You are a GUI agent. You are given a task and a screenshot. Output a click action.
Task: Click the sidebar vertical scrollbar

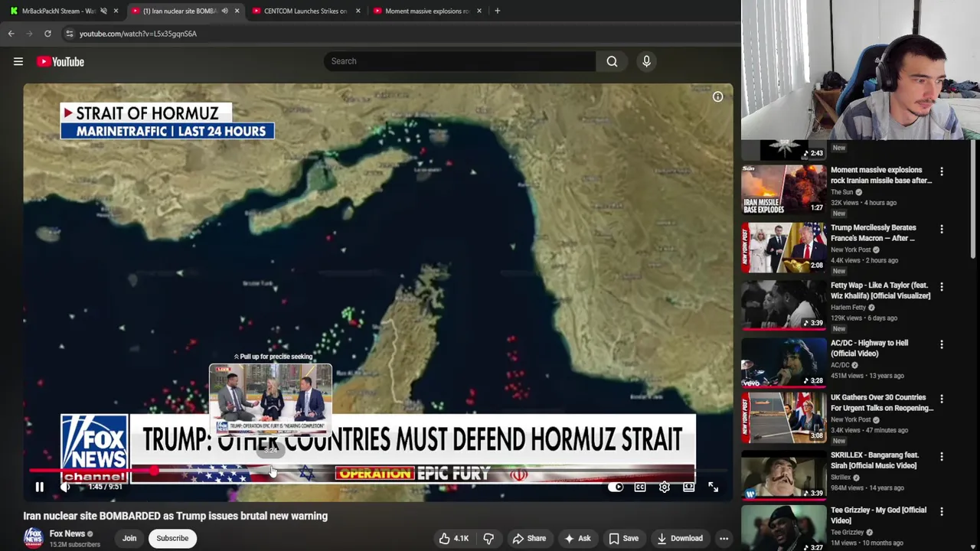coord(975,201)
